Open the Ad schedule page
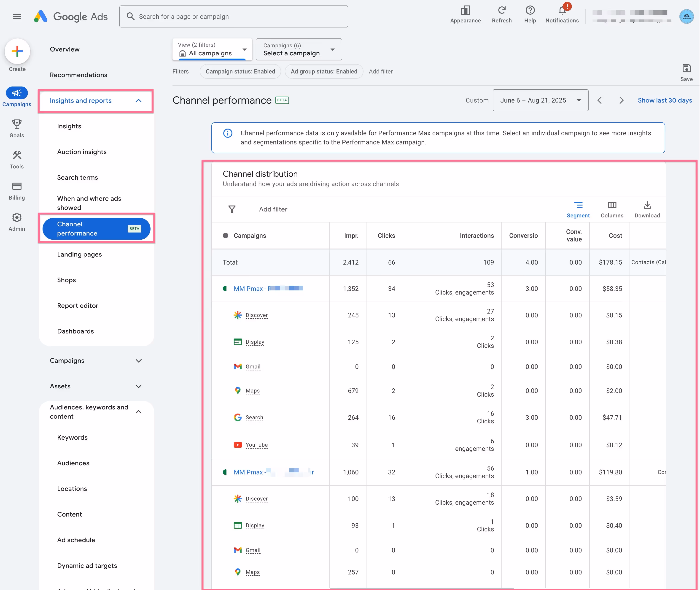The image size is (700, 590). pos(76,540)
